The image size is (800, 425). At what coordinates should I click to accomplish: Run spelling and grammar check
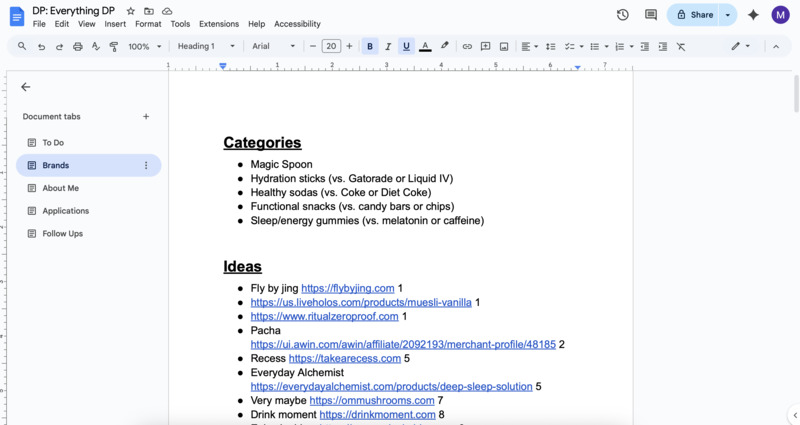coord(95,46)
